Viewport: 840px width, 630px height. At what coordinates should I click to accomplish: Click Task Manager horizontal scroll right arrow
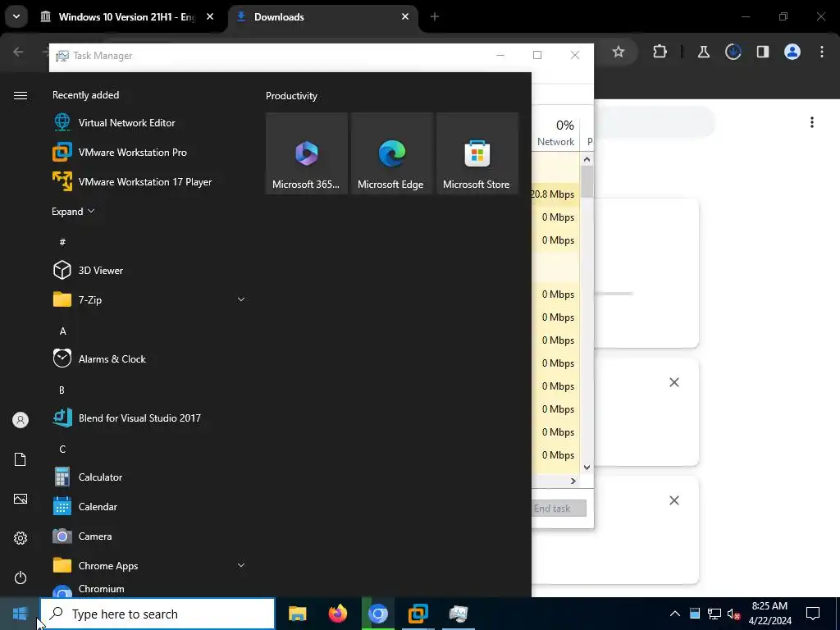point(573,481)
